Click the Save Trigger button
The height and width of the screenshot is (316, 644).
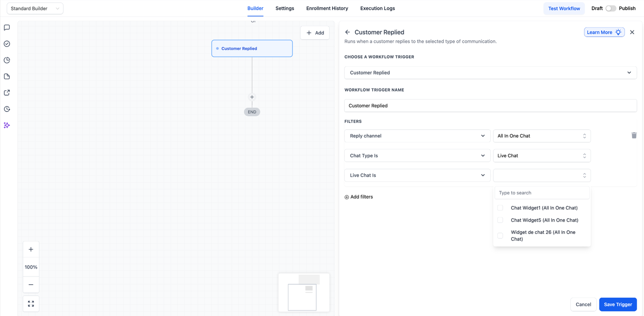coord(618,304)
